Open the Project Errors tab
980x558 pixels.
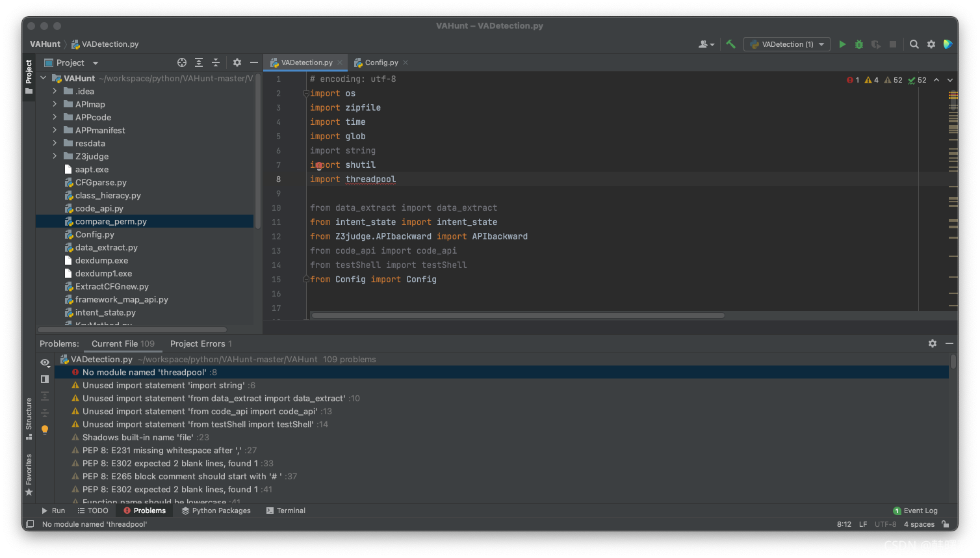201,343
